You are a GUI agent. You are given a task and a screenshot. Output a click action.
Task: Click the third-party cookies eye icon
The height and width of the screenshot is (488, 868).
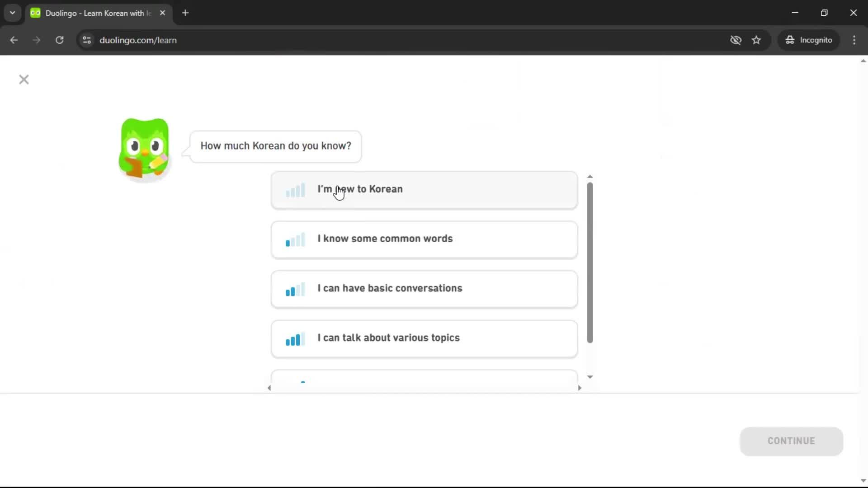736,40
